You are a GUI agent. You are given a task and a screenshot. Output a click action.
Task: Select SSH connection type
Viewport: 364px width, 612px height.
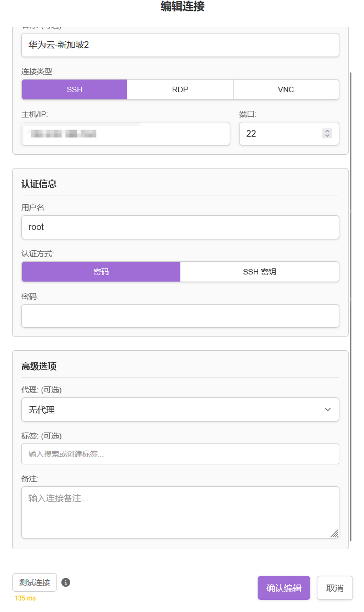coord(75,89)
